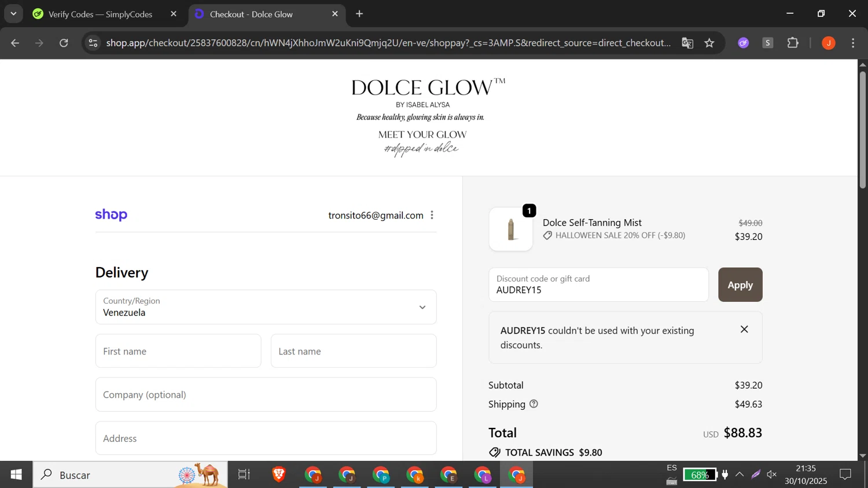Open the SimplyCodes S extension
Viewport: 868px width, 488px height.
(768, 43)
